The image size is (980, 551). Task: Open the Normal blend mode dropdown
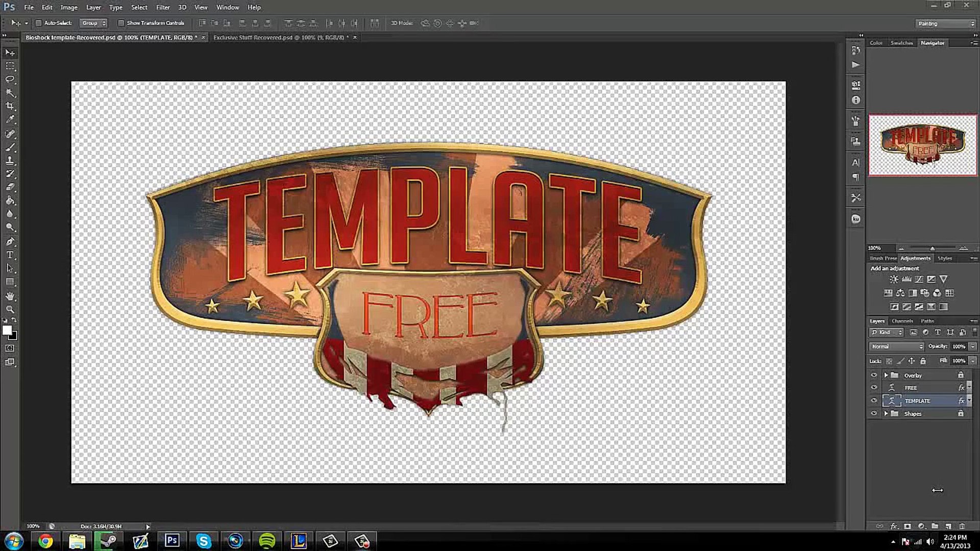tap(897, 346)
